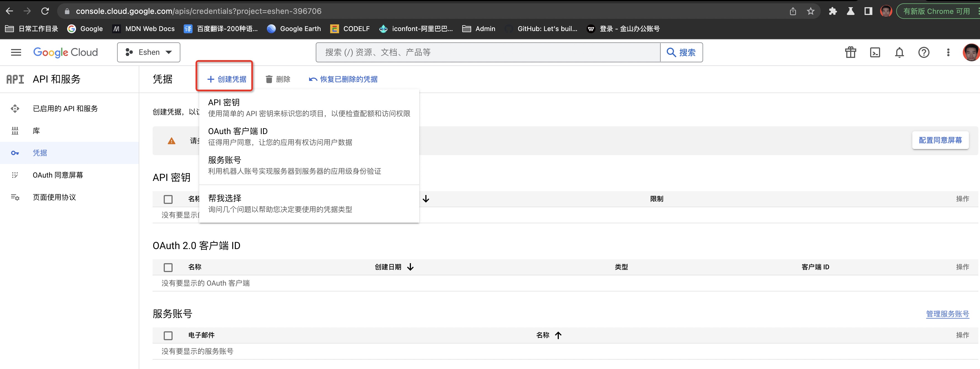
Task: Open the Eshen project selector dropdown
Action: (149, 52)
